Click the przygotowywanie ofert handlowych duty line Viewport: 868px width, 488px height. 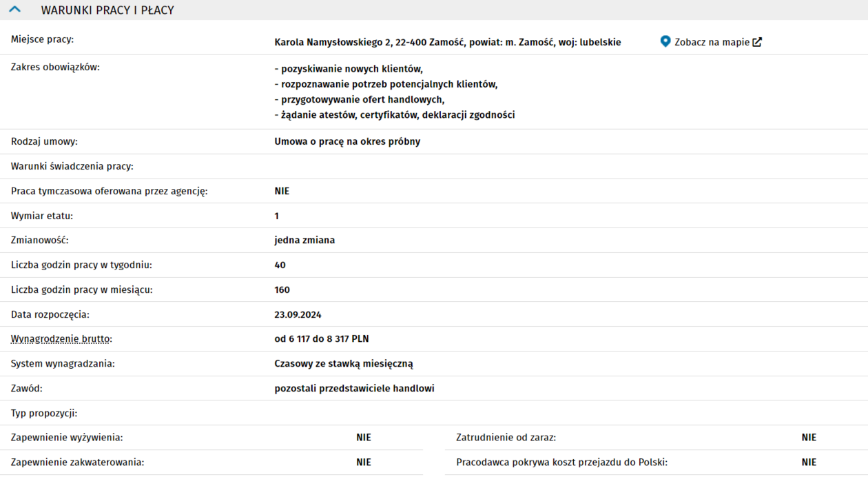point(359,99)
